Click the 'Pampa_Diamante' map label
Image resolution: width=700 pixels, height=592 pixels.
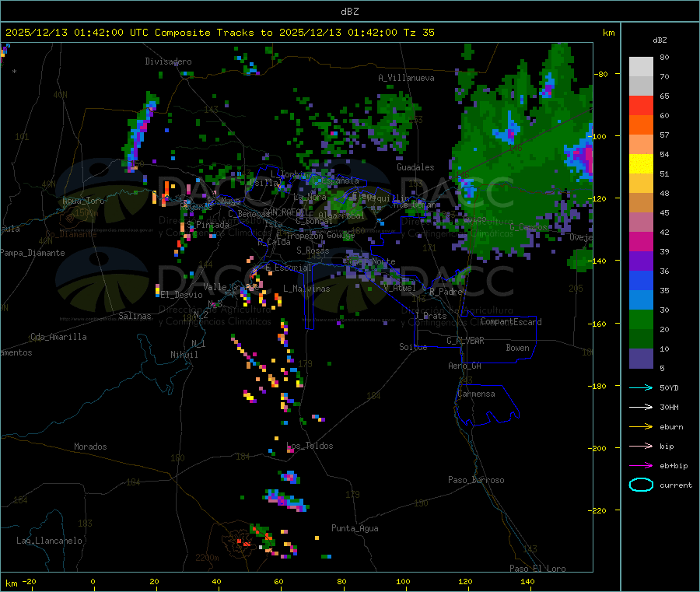click(x=33, y=253)
